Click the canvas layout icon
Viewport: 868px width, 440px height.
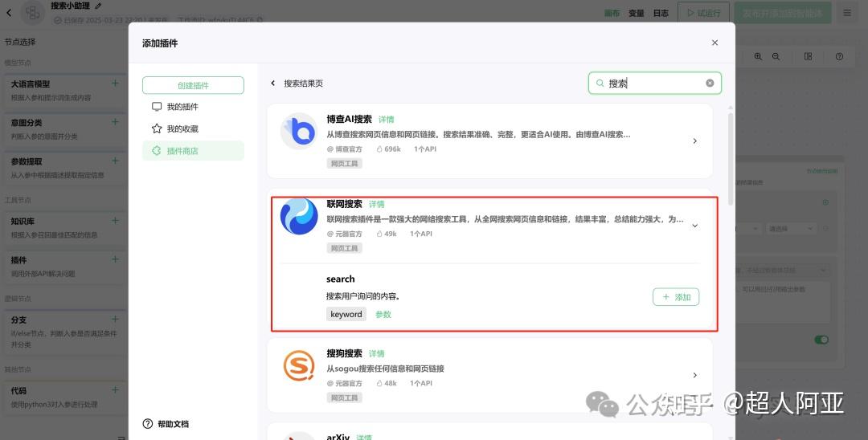tap(809, 56)
